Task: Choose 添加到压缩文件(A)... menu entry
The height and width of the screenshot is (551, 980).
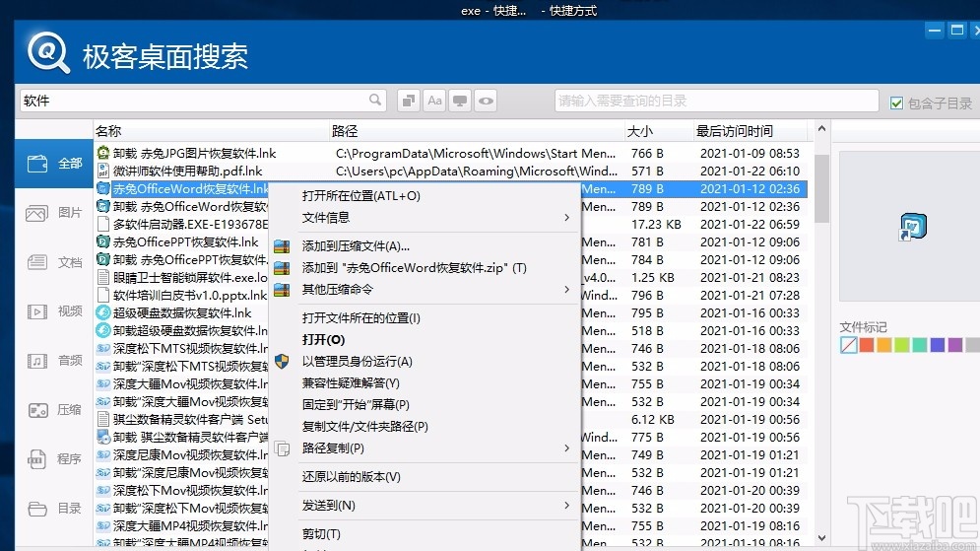Action: pos(425,246)
